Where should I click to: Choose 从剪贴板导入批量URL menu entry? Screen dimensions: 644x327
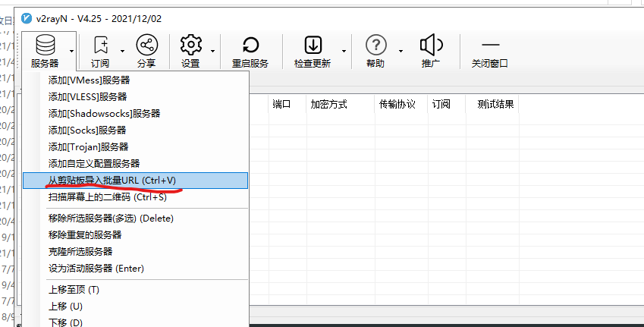pyautogui.click(x=112, y=181)
